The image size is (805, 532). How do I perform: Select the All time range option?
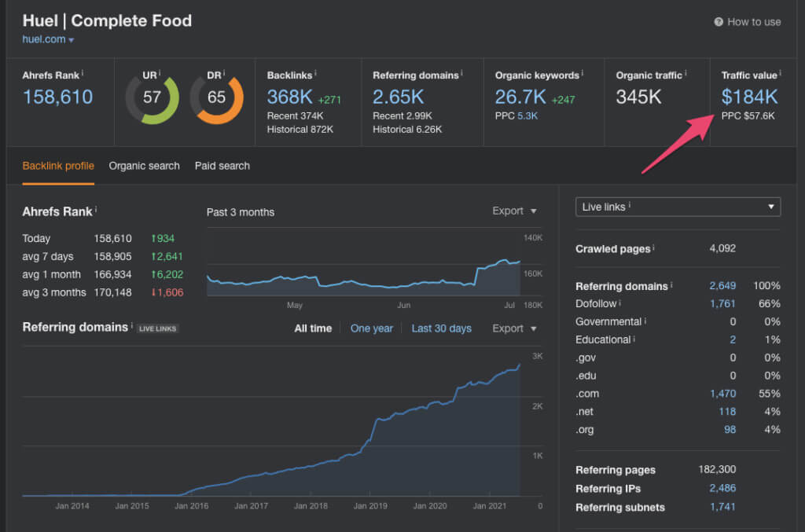coord(313,328)
